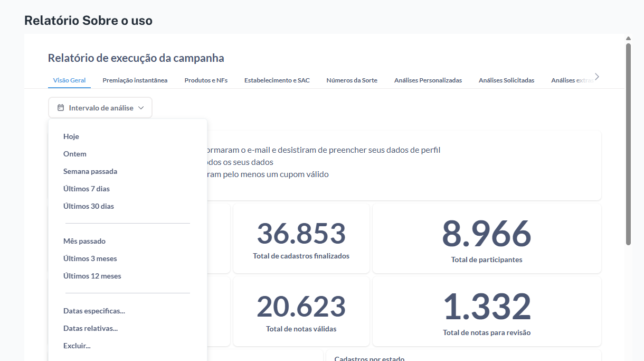Click Excluir in the date menu
Viewport: 644px width, 361px height.
pyautogui.click(x=77, y=346)
